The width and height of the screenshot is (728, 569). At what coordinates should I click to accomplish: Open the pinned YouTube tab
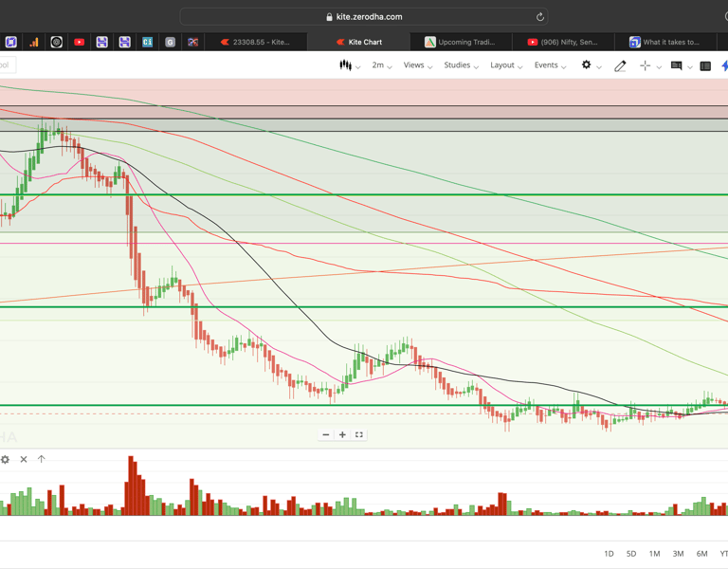[80, 43]
